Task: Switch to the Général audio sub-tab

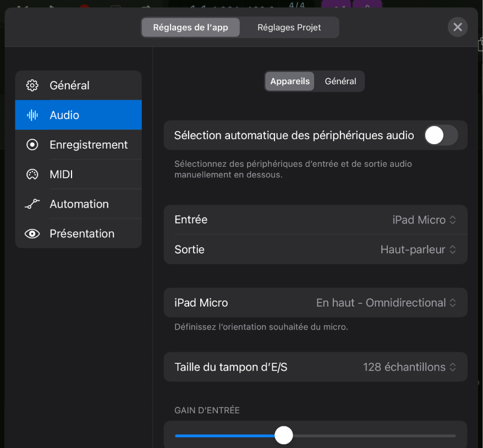Action: tap(340, 81)
